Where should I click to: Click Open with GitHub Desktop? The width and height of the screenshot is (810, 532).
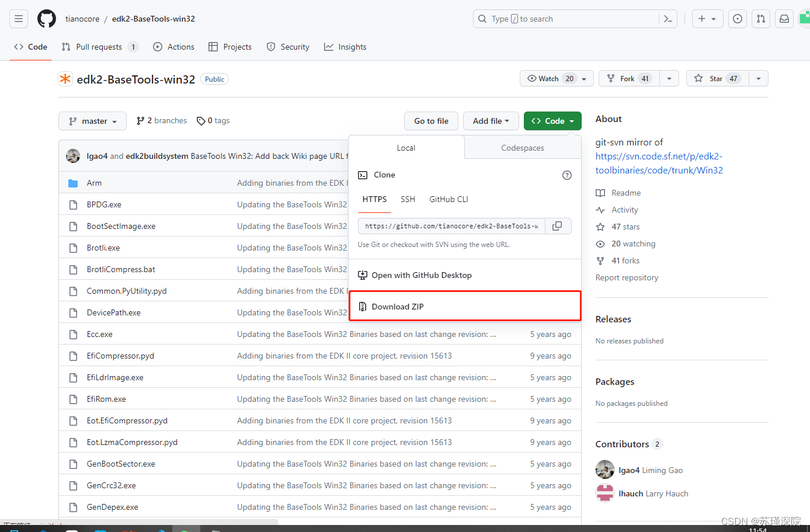pyautogui.click(x=465, y=275)
